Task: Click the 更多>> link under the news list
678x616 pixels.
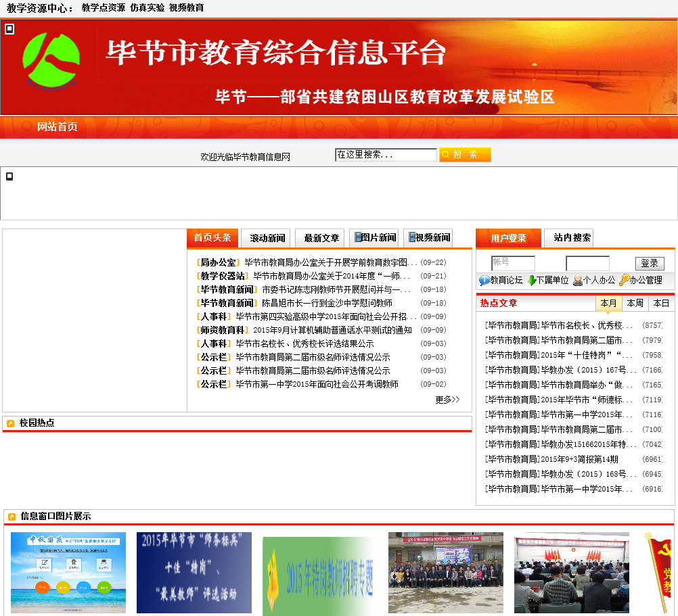Action: 447,400
